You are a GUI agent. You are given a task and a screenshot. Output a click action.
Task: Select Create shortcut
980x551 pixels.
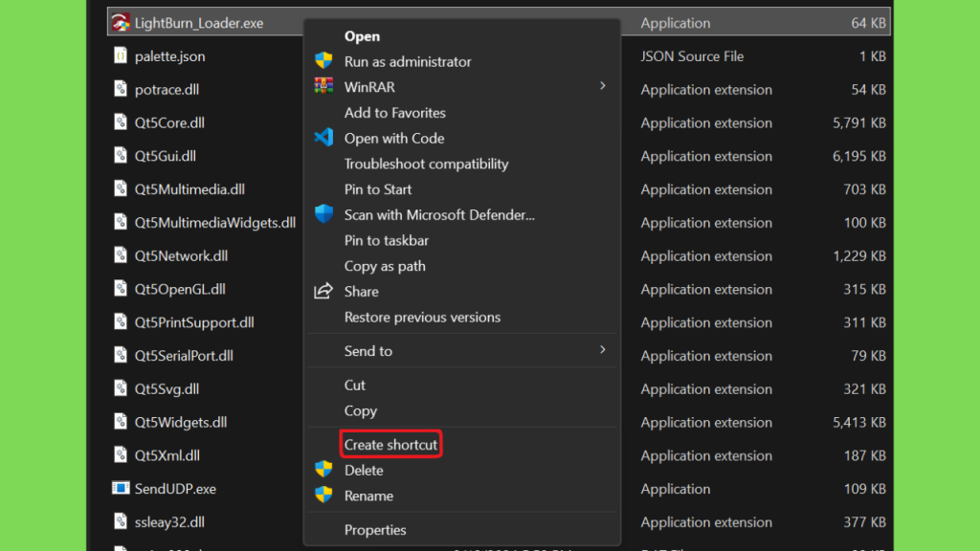390,445
